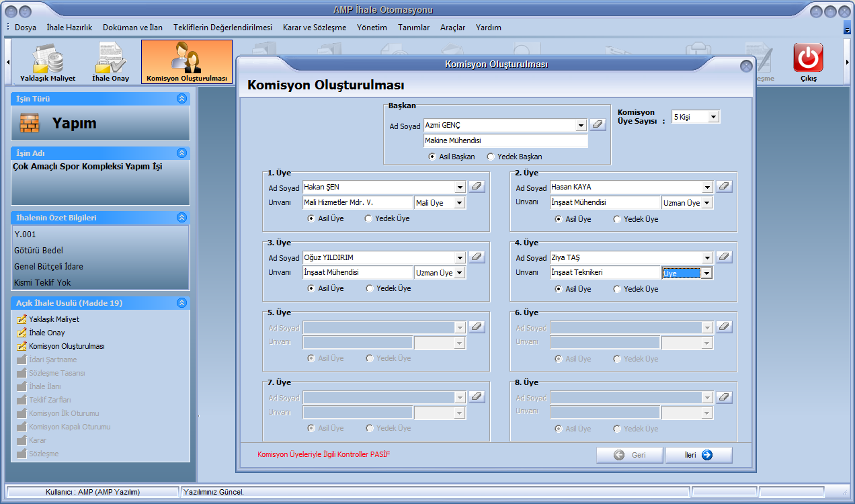Open the Başkan Ad Soyad dropdown
This screenshot has height=504, width=855.
(581, 126)
